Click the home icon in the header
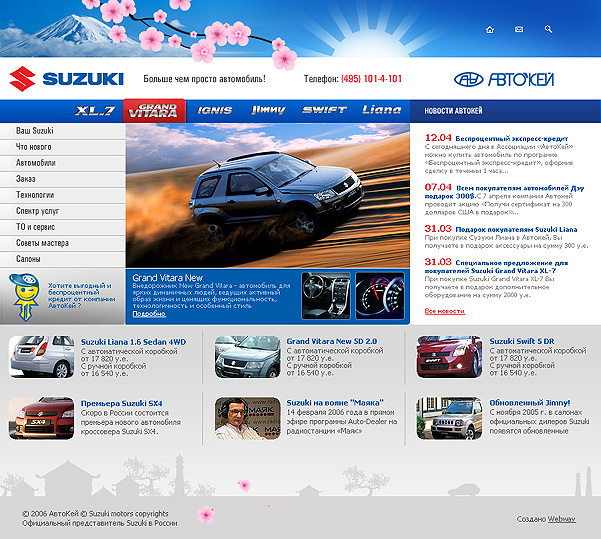 click(489, 30)
